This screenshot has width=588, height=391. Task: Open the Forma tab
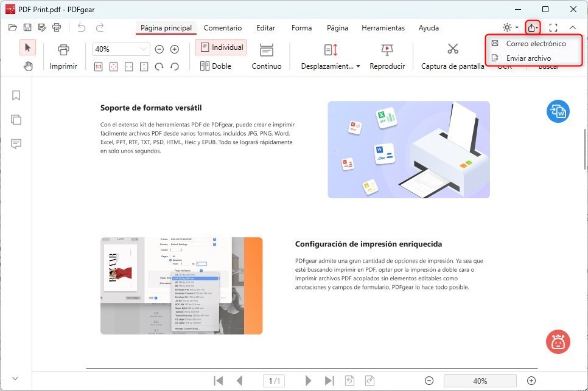tap(301, 28)
